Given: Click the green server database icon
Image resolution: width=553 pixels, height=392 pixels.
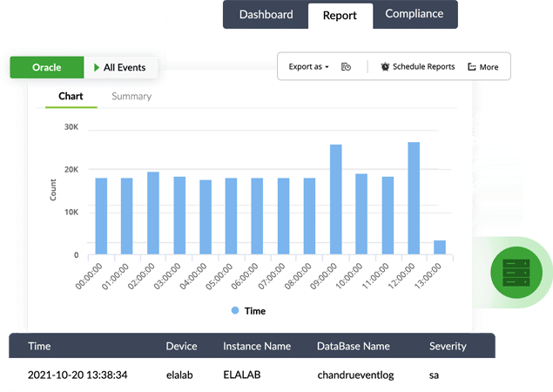Looking at the screenshot, I should point(516,273).
